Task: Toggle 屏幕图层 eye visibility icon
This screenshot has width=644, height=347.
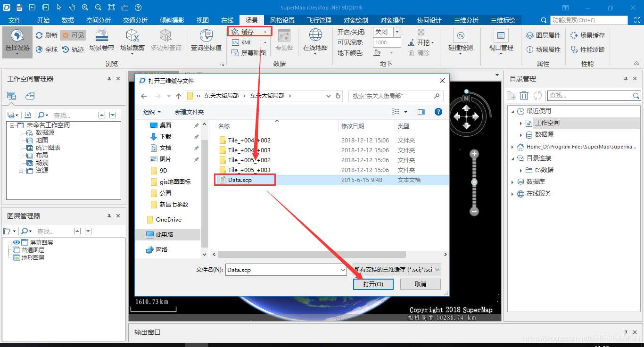Action: 17,242
